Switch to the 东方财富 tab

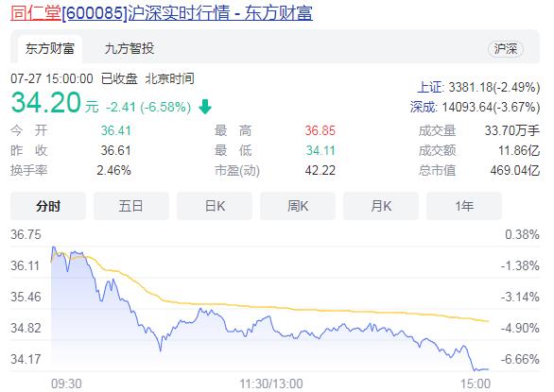pos(50,49)
